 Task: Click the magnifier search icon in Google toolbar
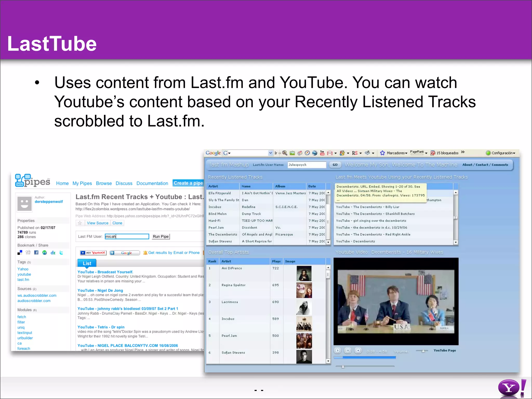tap(285, 153)
